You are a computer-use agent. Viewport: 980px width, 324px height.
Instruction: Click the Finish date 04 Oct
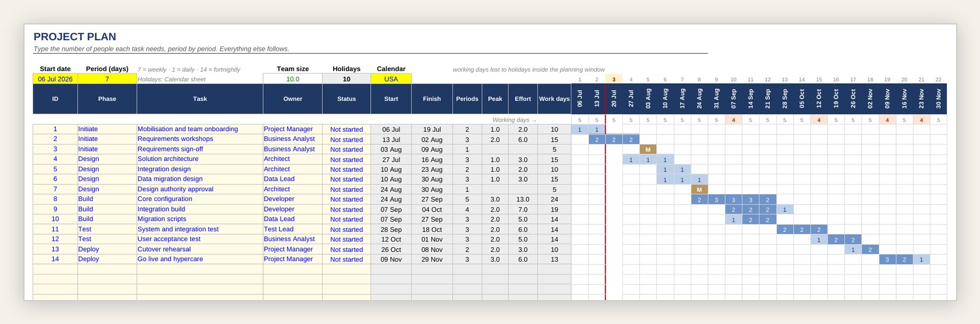coord(432,209)
